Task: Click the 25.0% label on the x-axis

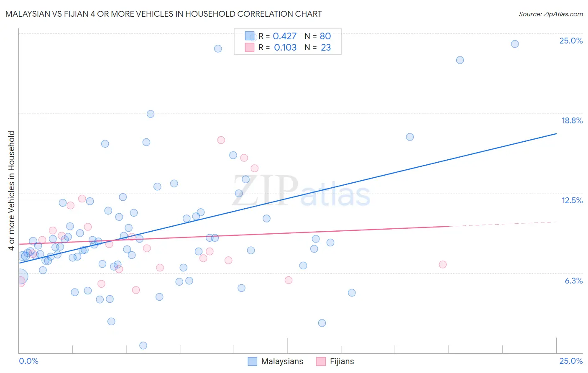Action: (570, 361)
